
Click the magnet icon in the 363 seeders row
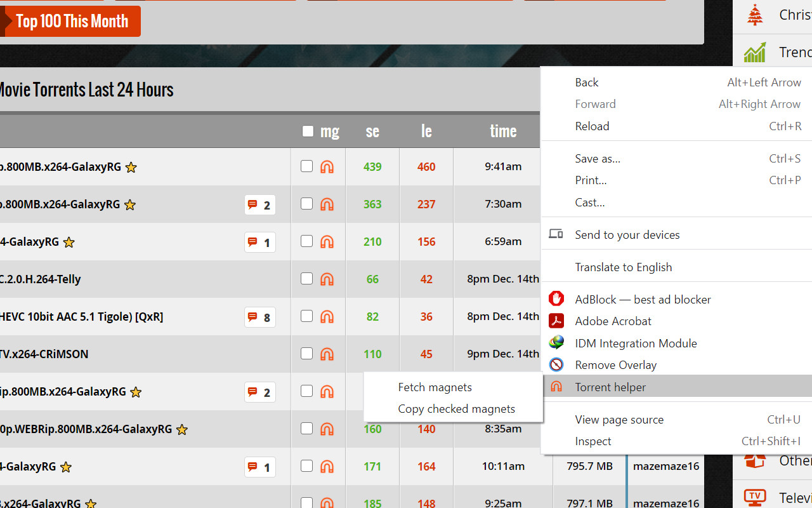click(327, 204)
